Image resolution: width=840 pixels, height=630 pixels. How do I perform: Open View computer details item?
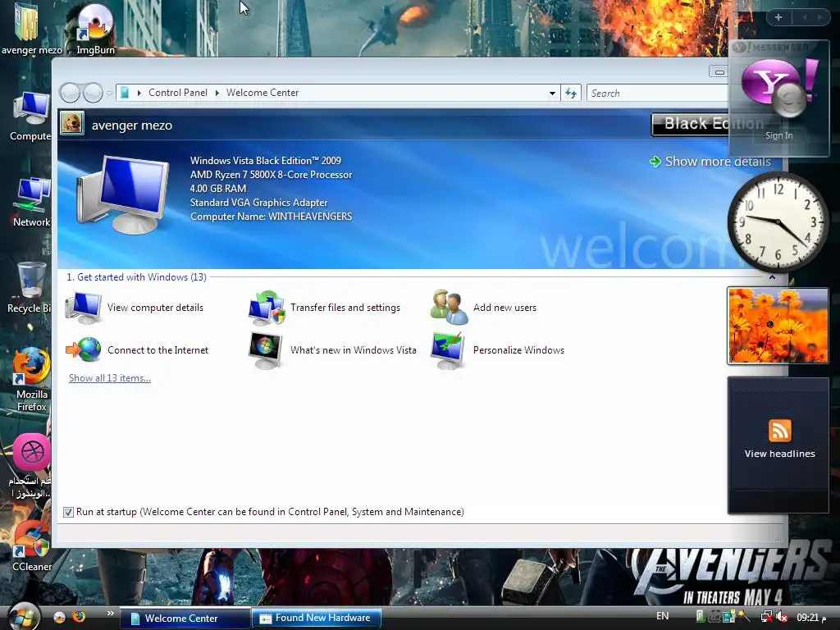coord(135,308)
